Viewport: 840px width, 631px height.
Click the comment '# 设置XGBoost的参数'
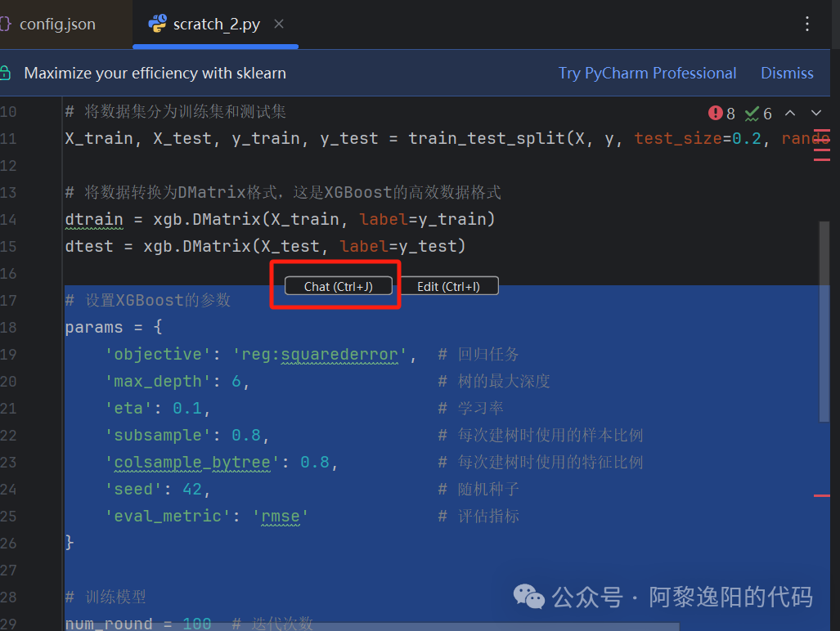tap(148, 300)
